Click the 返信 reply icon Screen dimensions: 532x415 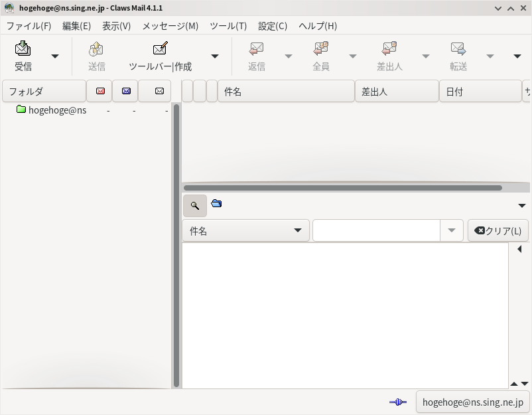click(257, 48)
